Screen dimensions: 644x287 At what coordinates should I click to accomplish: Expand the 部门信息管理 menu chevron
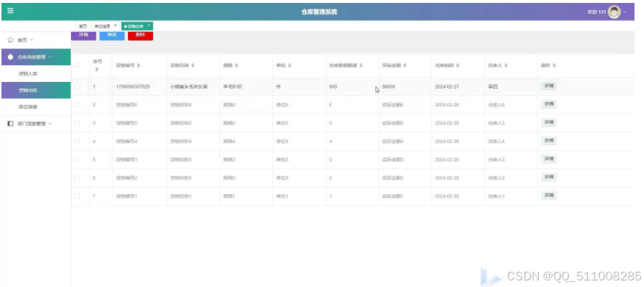50,123
